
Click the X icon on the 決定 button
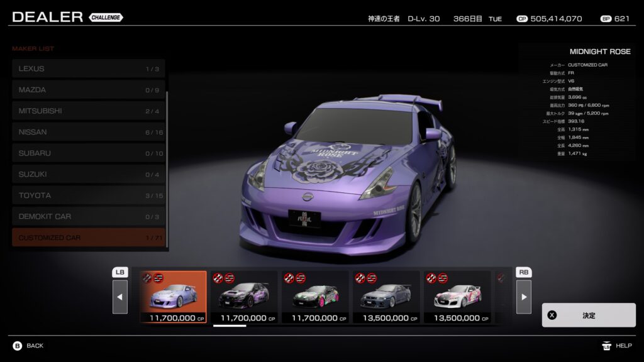552,315
